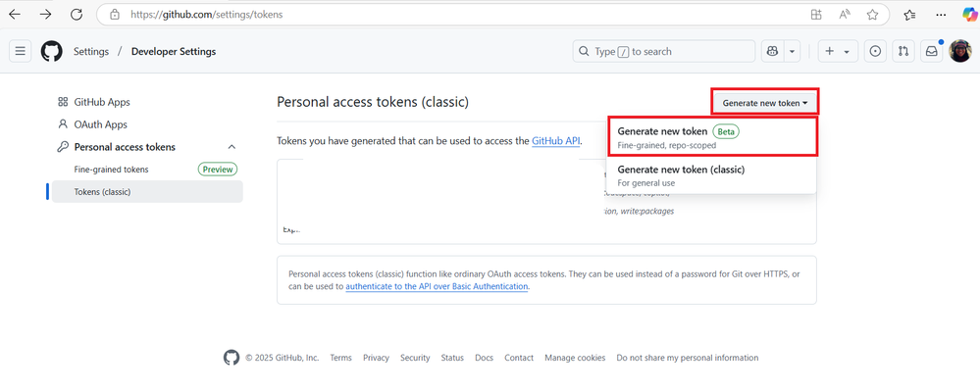
Task: Open Developer Settings breadcrumb
Action: pyautogui.click(x=174, y=52)
